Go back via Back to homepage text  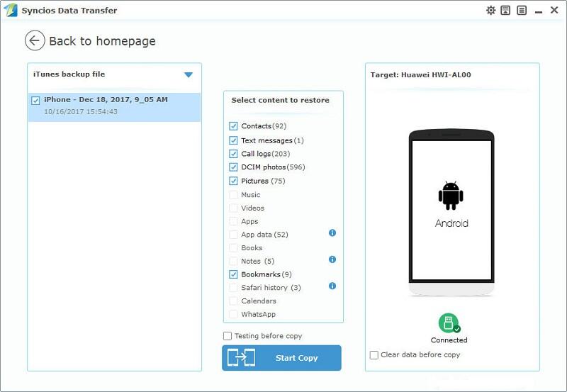(102, 41)
